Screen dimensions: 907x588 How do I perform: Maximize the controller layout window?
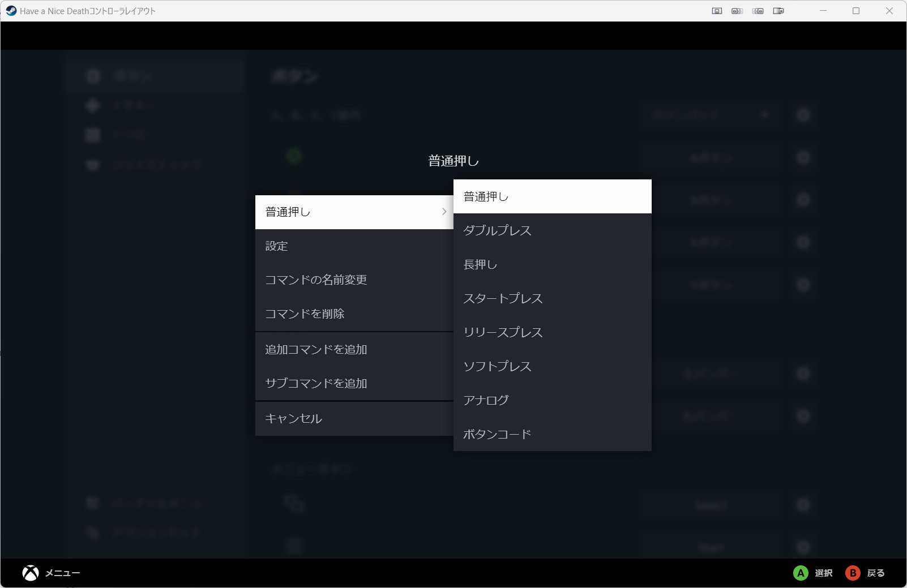coord(856,11)
